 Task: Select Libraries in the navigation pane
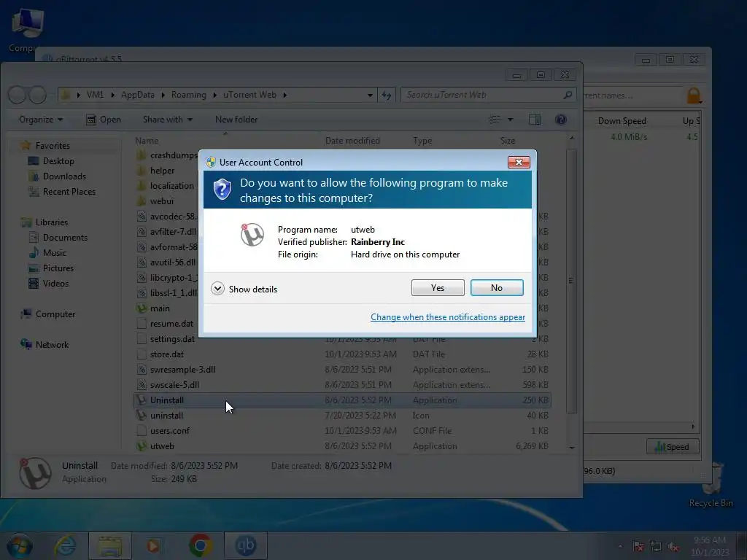[52, 222]
